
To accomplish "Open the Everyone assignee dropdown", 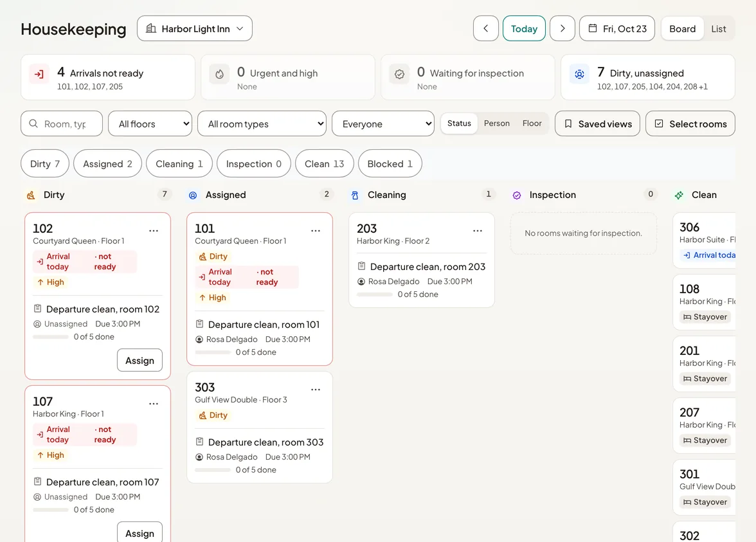I will pyautogui.click(x=383, y=124).
